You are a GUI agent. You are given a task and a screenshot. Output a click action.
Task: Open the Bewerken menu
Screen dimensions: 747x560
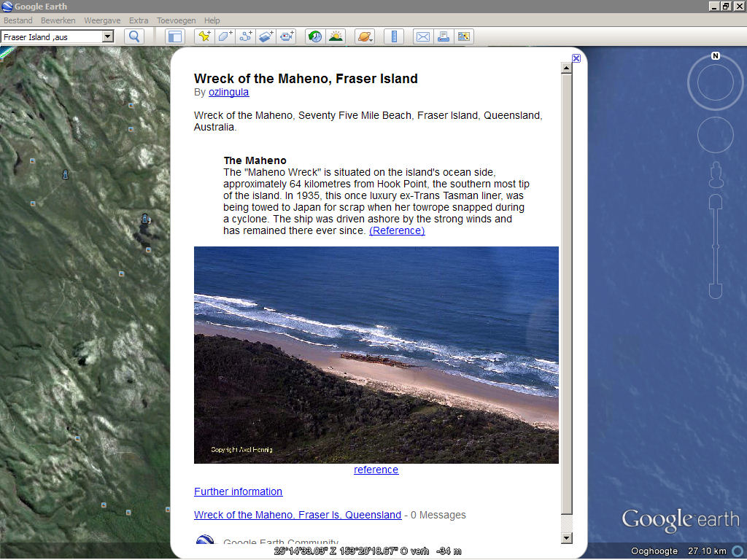tap(58, 20)
